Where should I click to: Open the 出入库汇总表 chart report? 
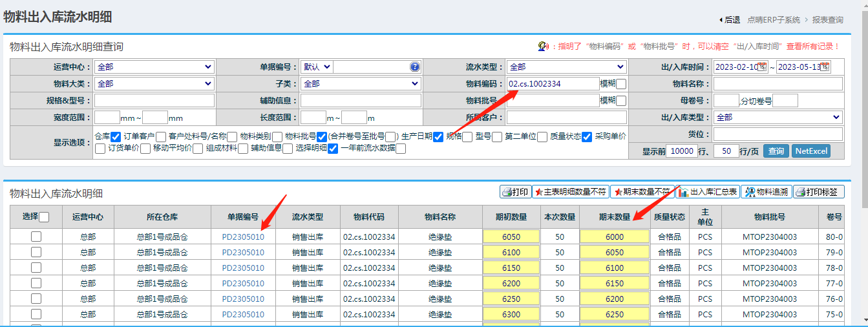[x=708, y=192]
